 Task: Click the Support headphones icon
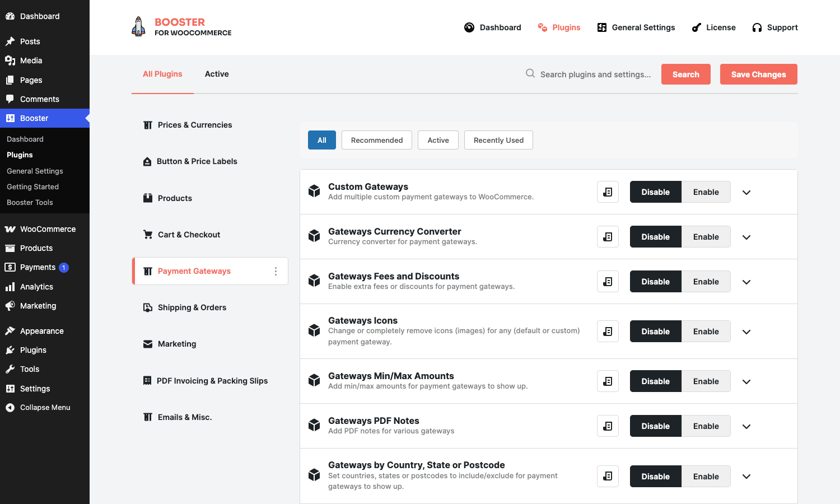757,27
